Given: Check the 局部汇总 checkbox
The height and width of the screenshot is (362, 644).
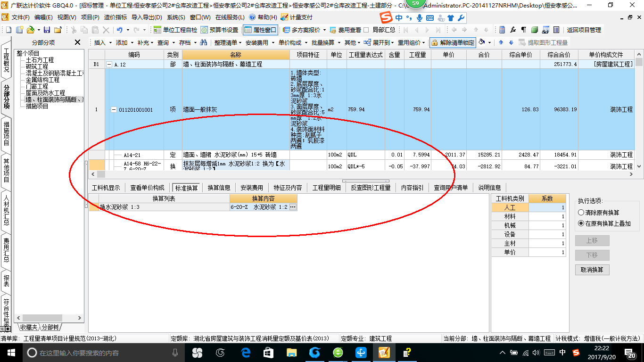Looking at the screenshot, I should click(366, 30).
